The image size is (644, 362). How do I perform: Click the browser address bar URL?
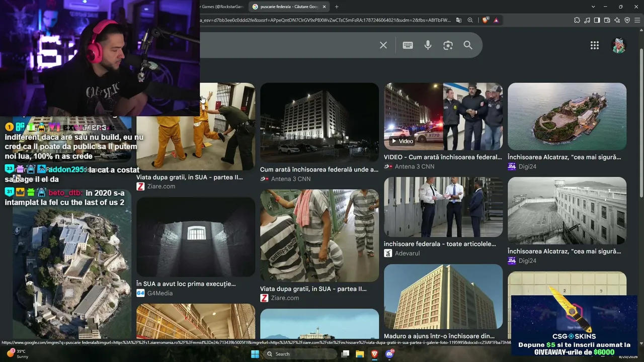[326, 20]
